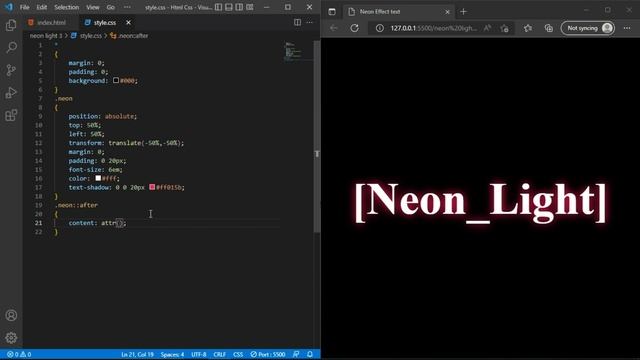Click the Edge address bar URL
This screenshot has height=360, width=640.
tap(433, 28)
